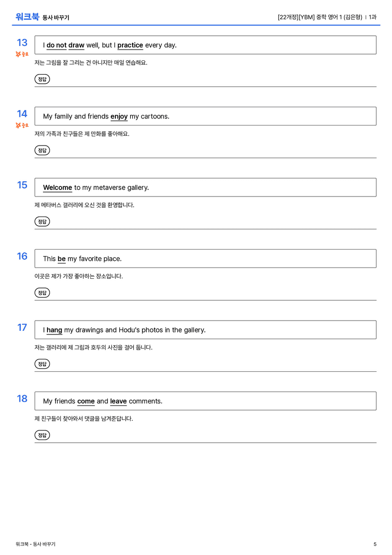Screen dimensions: 392x555
Task: Click the underlined word 'leave' in sentence 18
Action: (118, 401)
